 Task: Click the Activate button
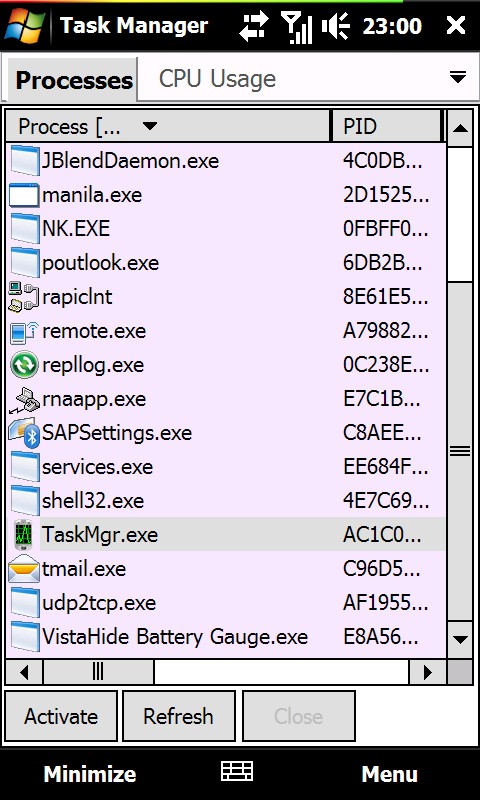tap(61, 716)
